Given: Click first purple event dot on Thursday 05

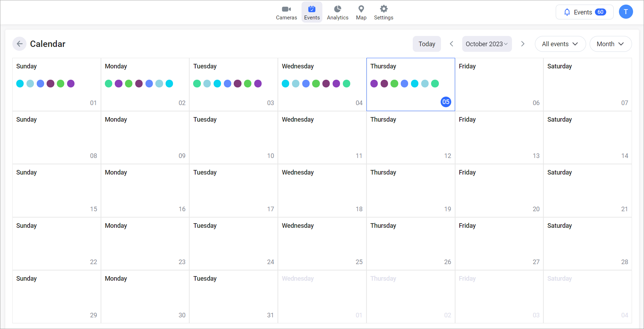Looking at the screenshot, I should coord(374,84).
